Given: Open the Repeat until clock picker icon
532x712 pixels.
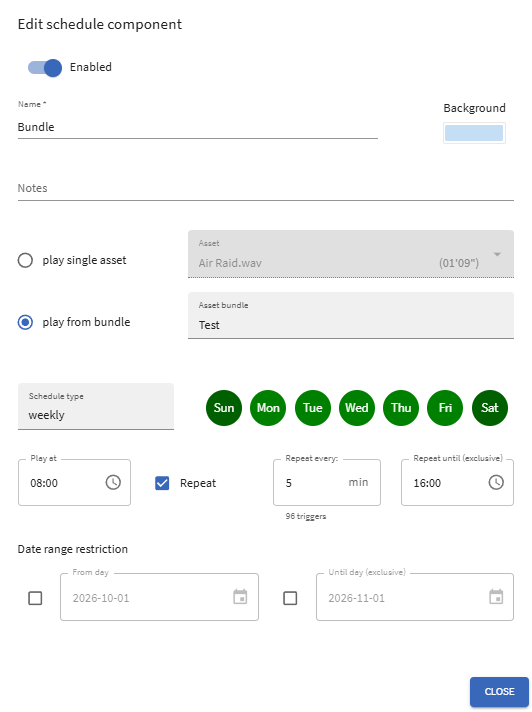Looking at the screenshot, I should (x=496, y=482).
